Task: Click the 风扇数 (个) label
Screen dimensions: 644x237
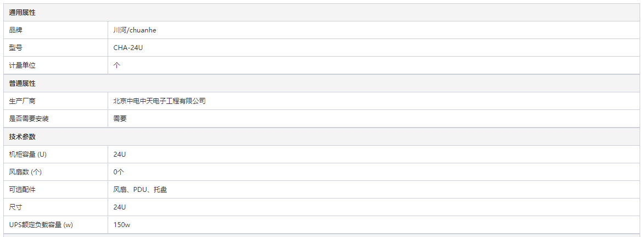Action: click(x=25, y=172)
